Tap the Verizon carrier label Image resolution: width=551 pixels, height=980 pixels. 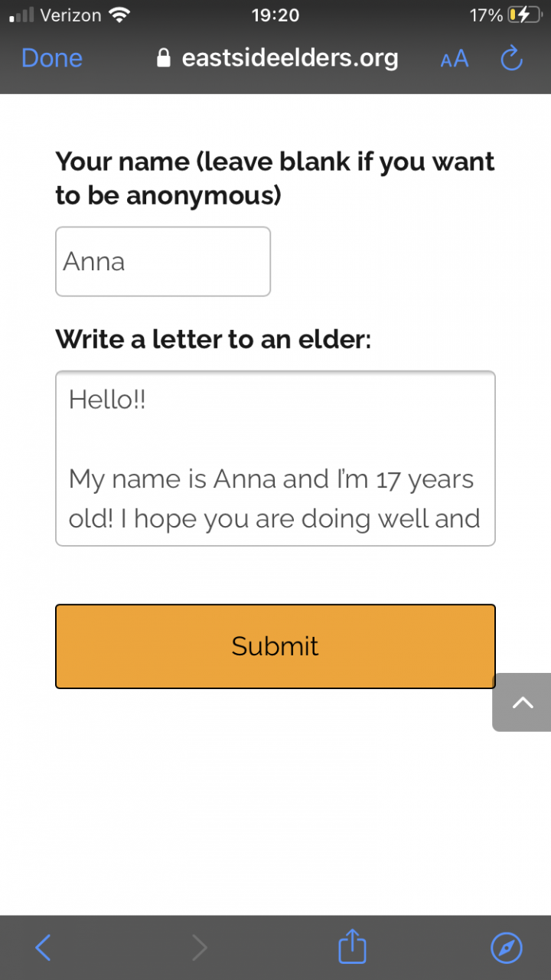(71, 15)
